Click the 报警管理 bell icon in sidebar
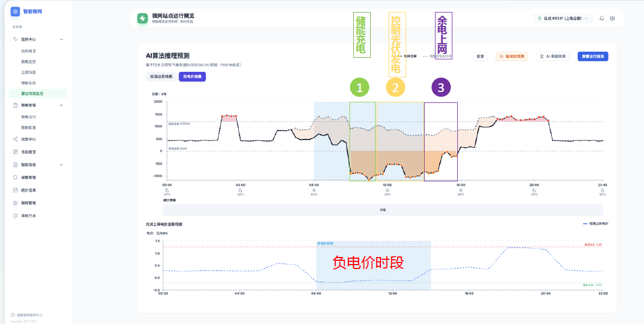Image resolution: width=644 pixels, height=324 pixels. 15,178
